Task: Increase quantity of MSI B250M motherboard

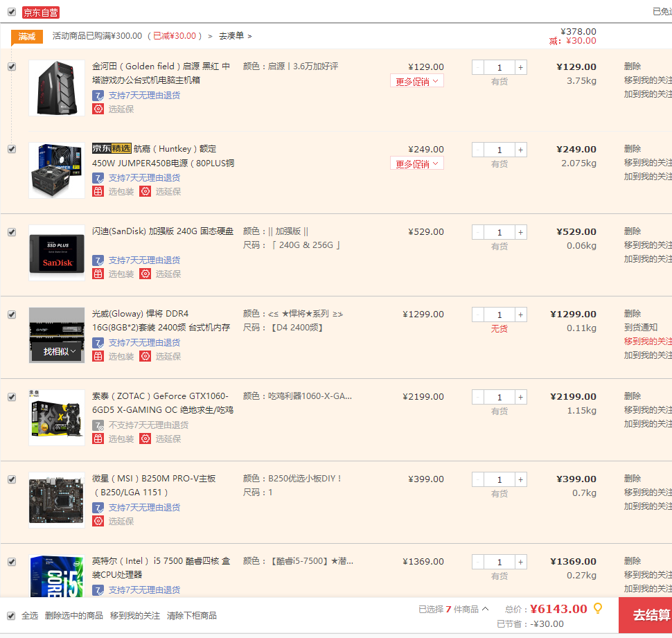Action: [521, 479]
